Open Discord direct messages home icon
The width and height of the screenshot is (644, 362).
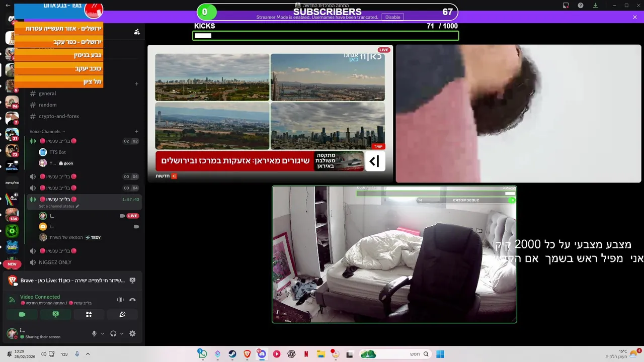coord(12,19)
